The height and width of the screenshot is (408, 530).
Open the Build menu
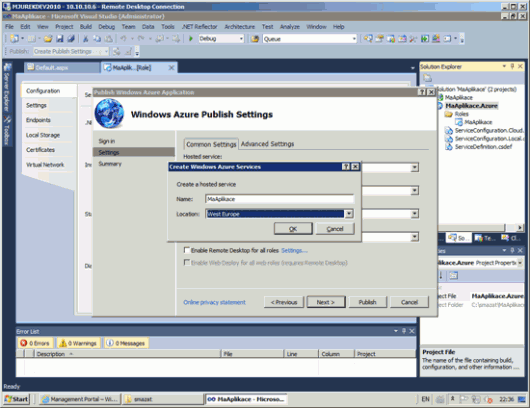click(x=86, y=27)
